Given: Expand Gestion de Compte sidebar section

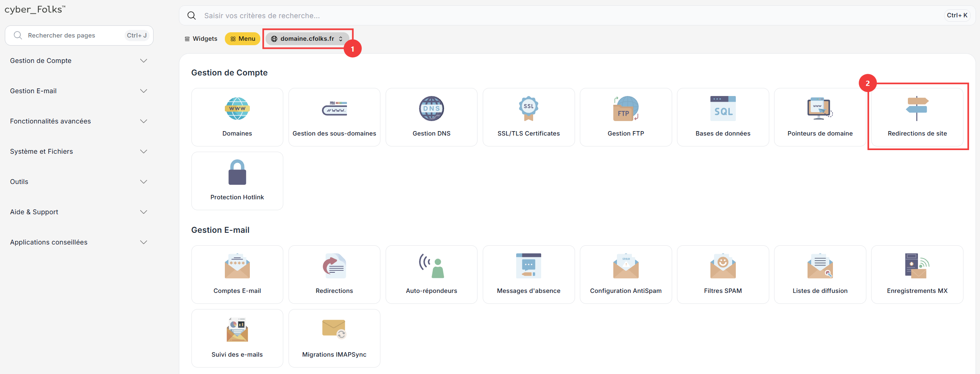Looking at the screenshot, I should 79,61.
